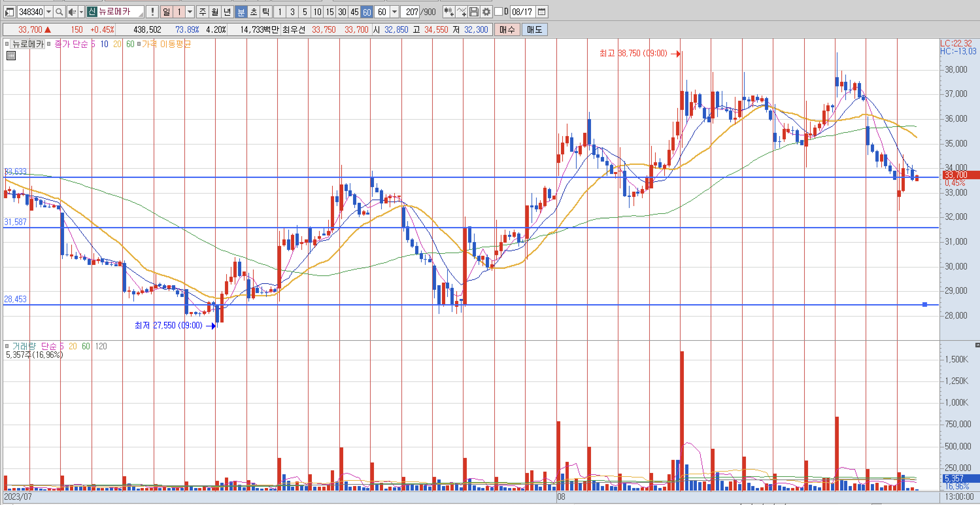
Task: Expand the stock code 348340 dropdown
Action: (x=49, y=12)
